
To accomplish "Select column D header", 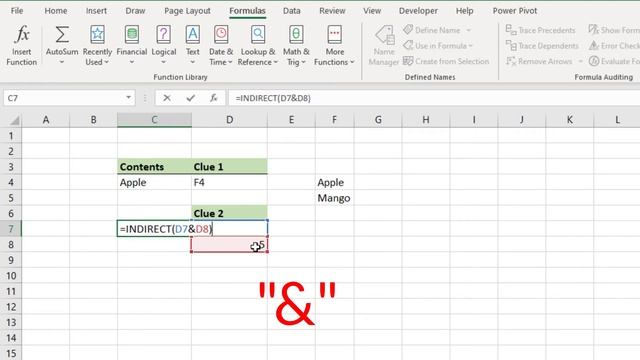I will pyautogui.click(x=229, y=120).
